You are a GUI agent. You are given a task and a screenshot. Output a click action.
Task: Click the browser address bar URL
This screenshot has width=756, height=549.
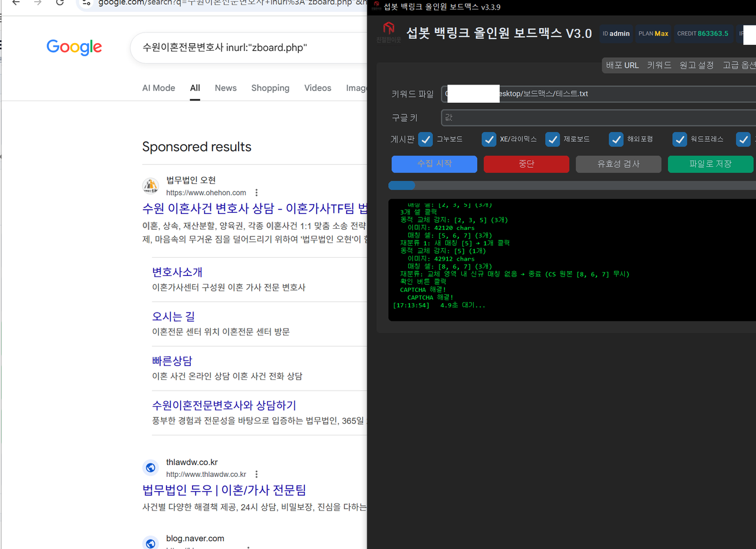pyautogui.click(x=233, y=2)
